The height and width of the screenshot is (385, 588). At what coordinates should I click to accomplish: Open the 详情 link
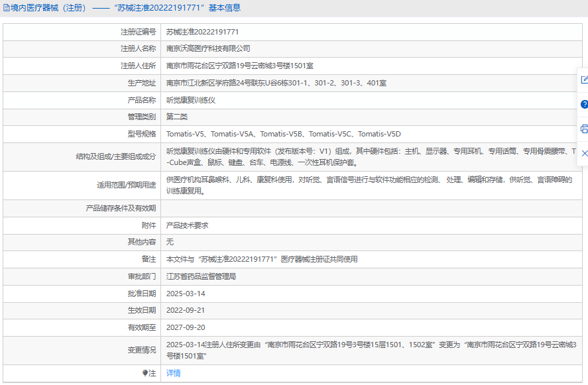click(x=173, y=373)
